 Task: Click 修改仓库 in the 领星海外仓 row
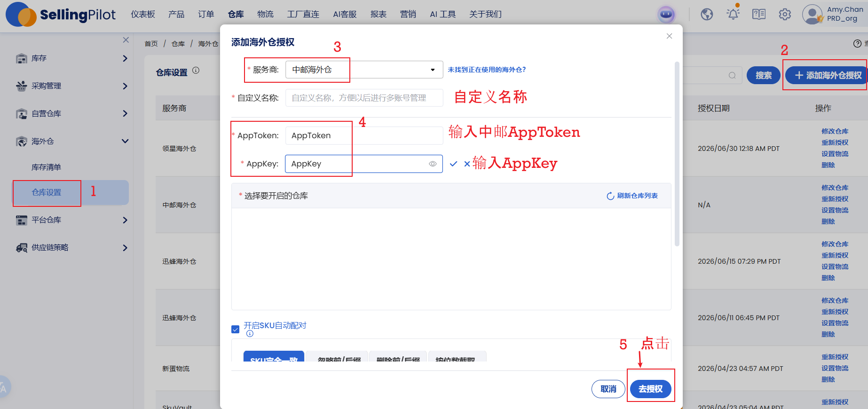835,131
